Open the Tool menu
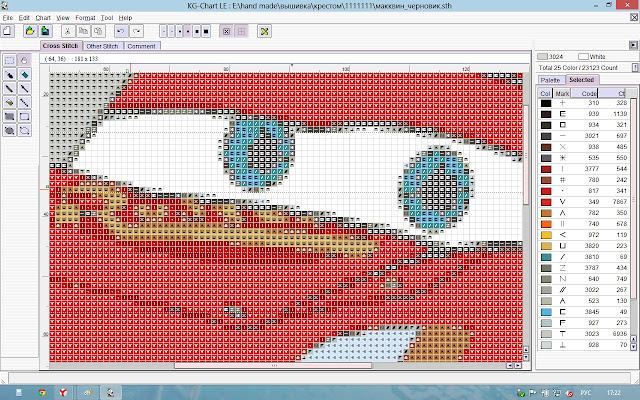The image size is (640, 400). [107, 18]
